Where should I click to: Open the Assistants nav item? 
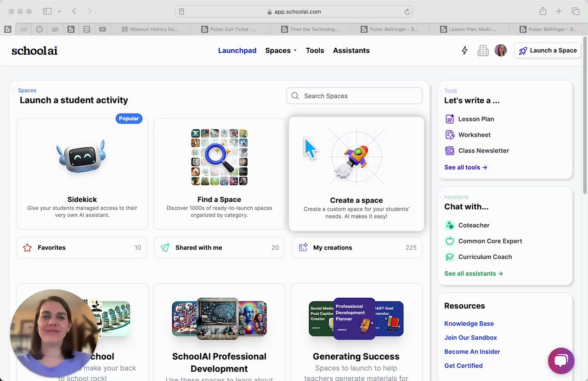[351, 51]
